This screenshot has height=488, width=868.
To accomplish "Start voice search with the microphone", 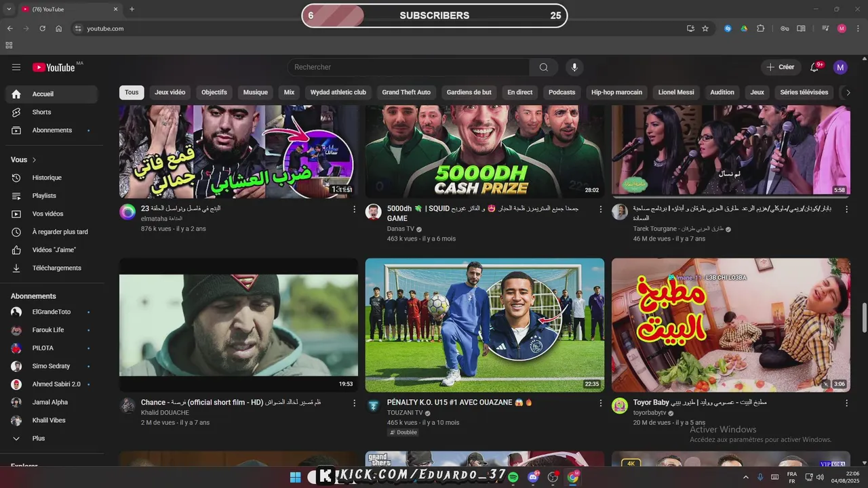I will [x=574, y=67].
